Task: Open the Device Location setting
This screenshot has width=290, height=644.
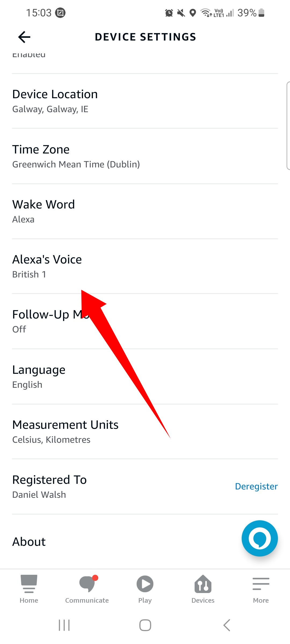Action: coord(145,101)
